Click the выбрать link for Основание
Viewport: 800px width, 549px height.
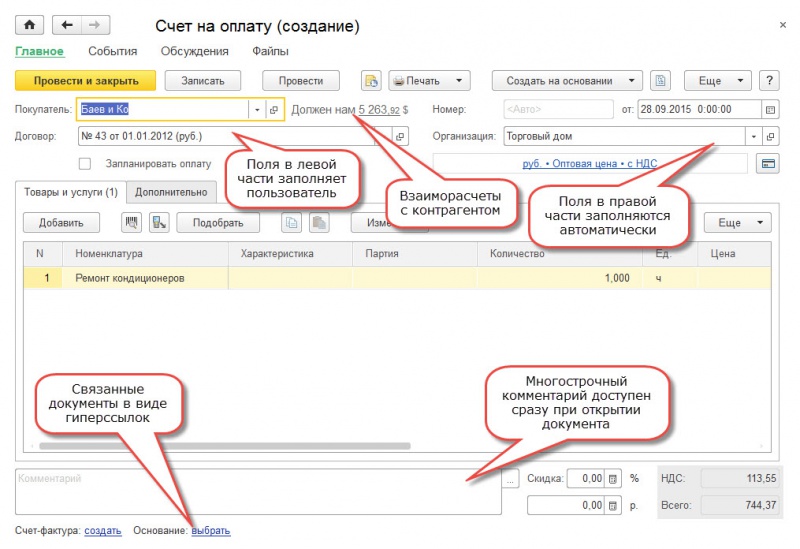pyautogui.click(x=211, y=531)
